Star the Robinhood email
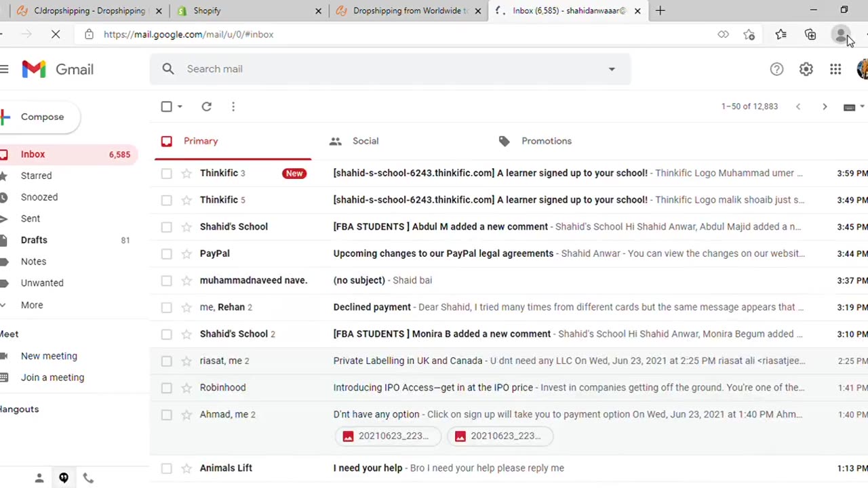 tap(186, 388)
